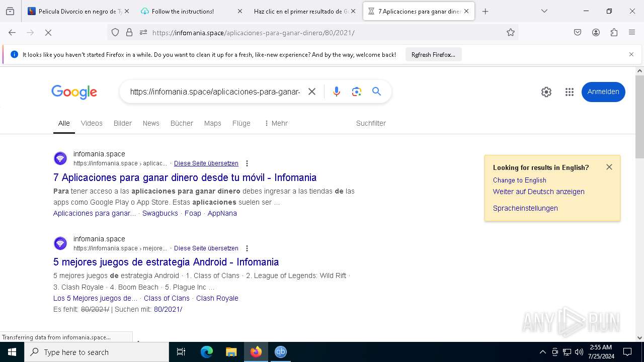Search with required term 80/2021/
644x362 pixels.
point(168,309)
